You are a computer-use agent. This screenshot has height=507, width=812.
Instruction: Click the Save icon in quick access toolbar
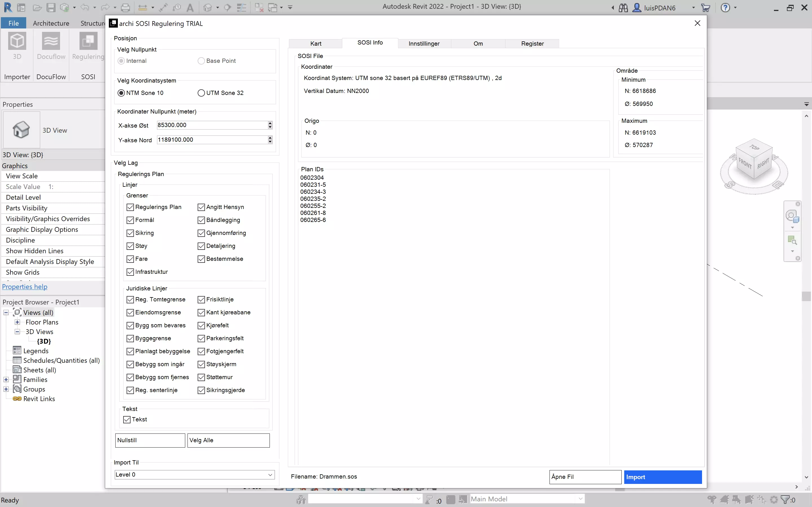51,7
